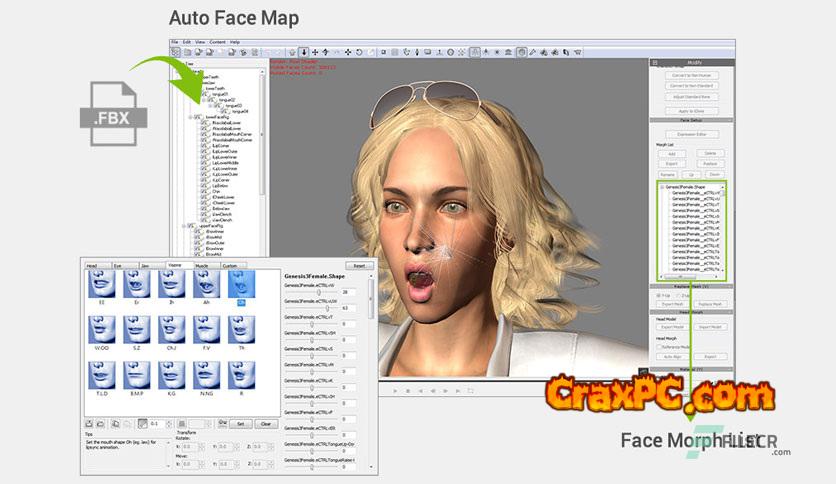Screen dimensions: 836x484
Task: Pick the B.M.P viseme mouth shape
Action: [135, 376]
